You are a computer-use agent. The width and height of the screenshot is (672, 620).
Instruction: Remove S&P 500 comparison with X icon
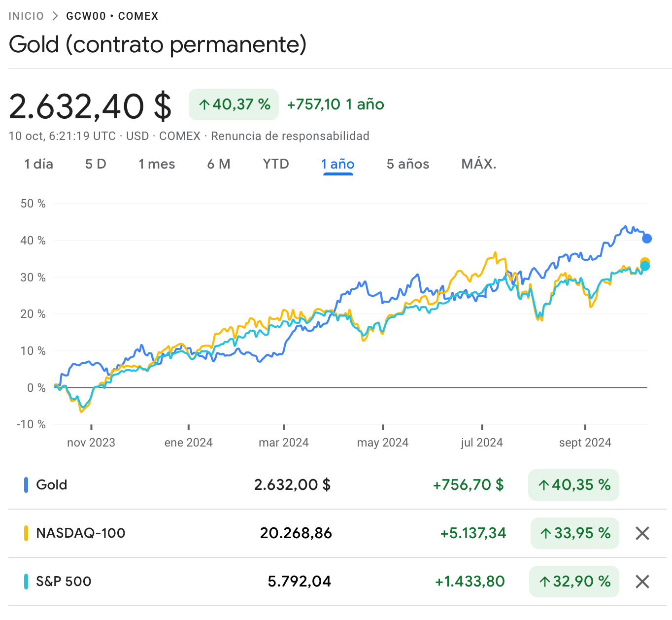tap(642, 582)
